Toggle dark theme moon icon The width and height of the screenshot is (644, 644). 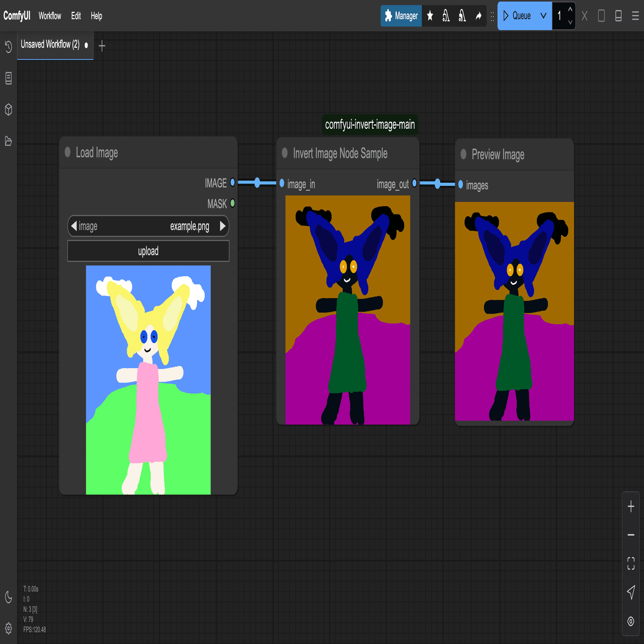(x=8, y=597)
